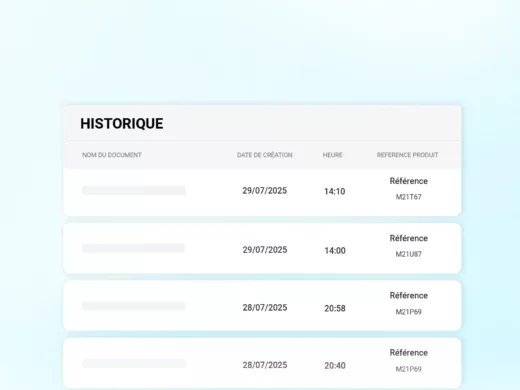
Task: Click date 28/07/2025 in the 20:58 row
Action: coord(265,307)
